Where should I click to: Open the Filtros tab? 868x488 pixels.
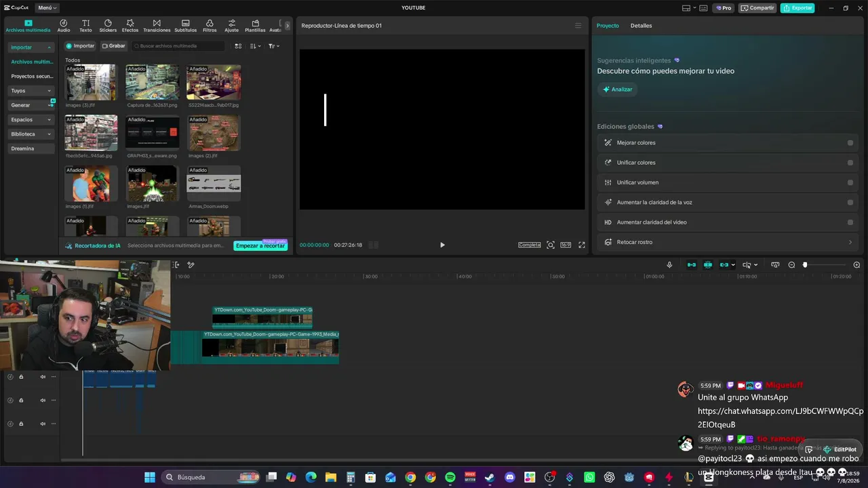click(210, 26)
